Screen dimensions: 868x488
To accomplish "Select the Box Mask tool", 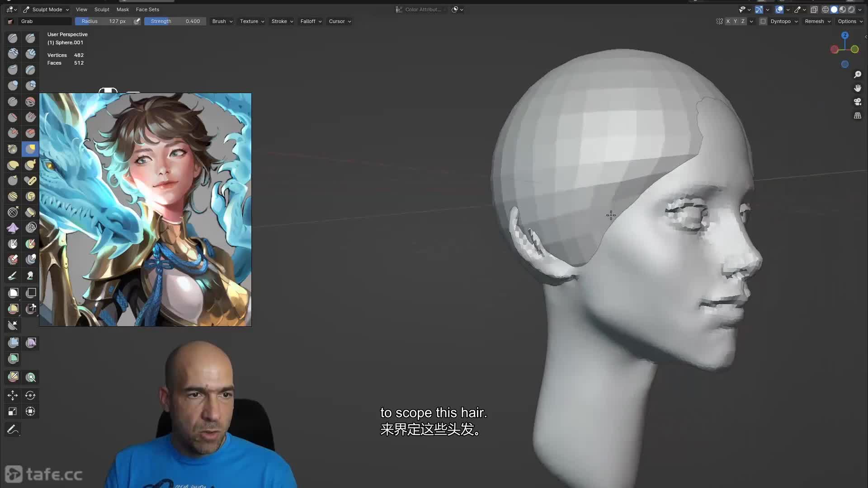I will (x=13, y=293).
